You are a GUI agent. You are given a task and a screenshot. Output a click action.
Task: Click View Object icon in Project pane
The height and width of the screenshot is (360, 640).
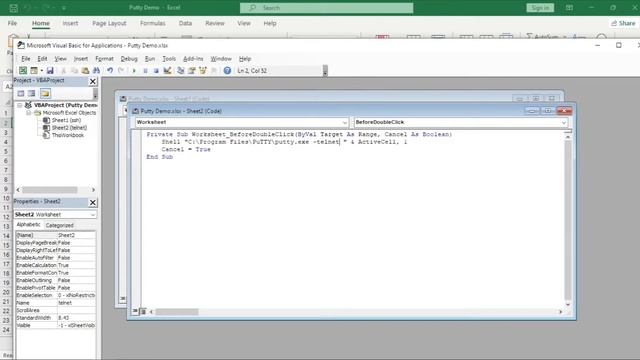(32, 93)
